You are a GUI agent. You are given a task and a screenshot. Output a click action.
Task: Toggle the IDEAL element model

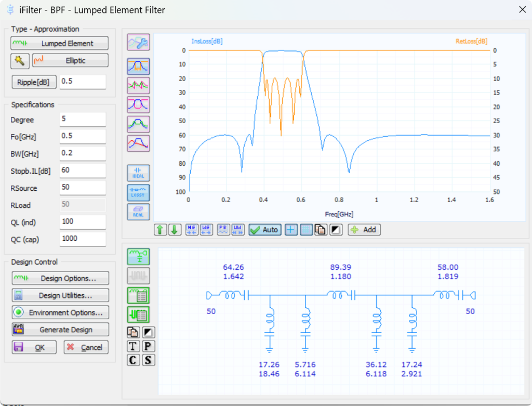[138, 173]
